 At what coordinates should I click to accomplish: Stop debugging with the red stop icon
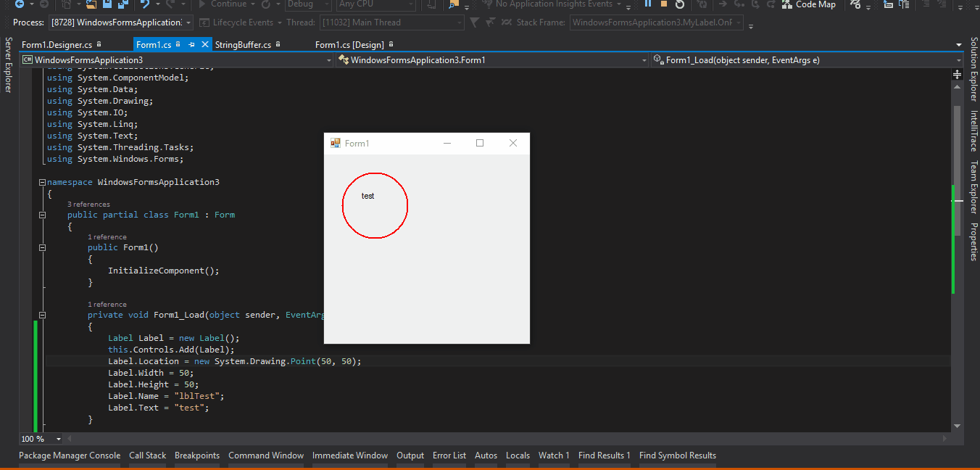pos(664,5)
